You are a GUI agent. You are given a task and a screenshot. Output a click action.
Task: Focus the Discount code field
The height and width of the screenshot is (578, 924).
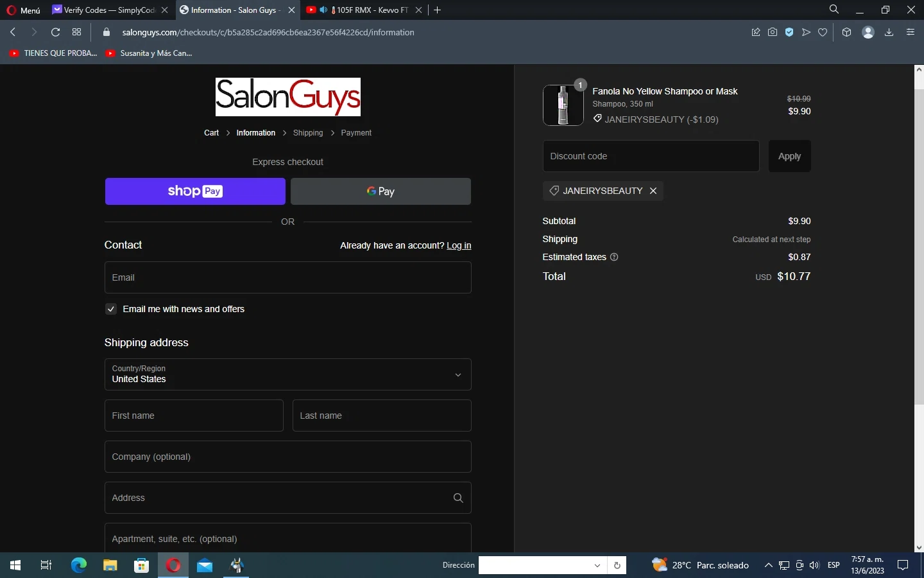coord(651,156)
